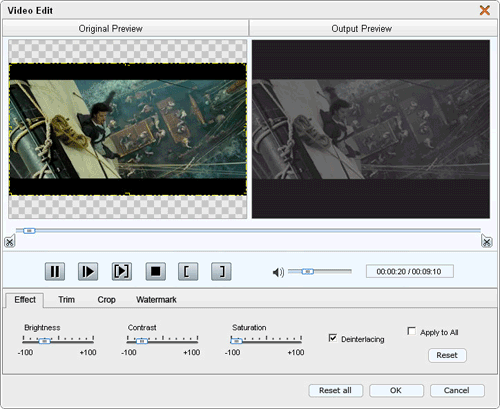The width and height of the screenshot is (500, 409).
Task: Click the Contrast slider handle
Action: [142, 341]
